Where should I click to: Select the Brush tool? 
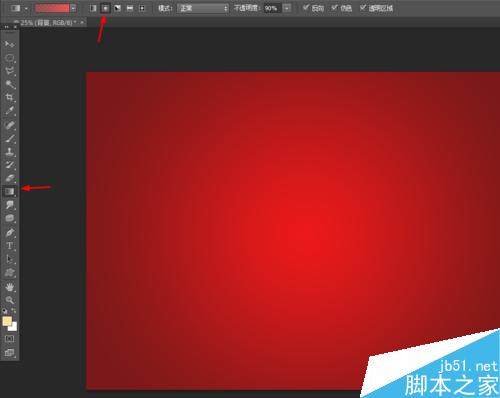point(9,138)
